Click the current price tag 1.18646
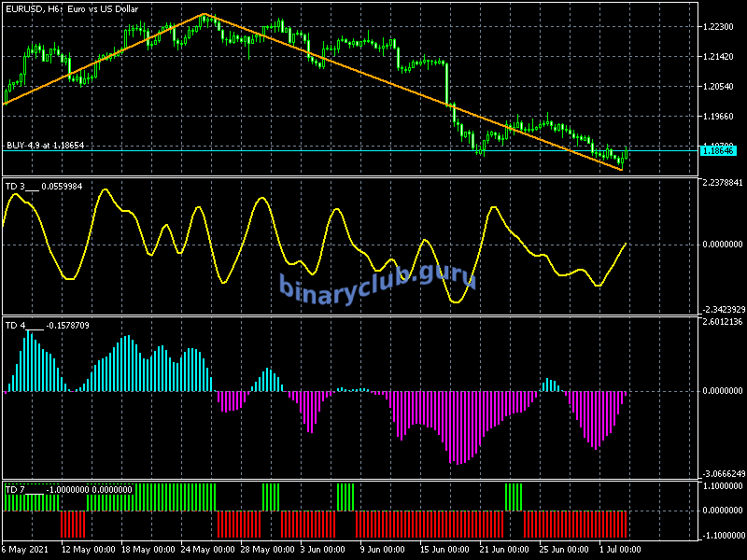This screenshot has height=560, width=747. [717, 150]
